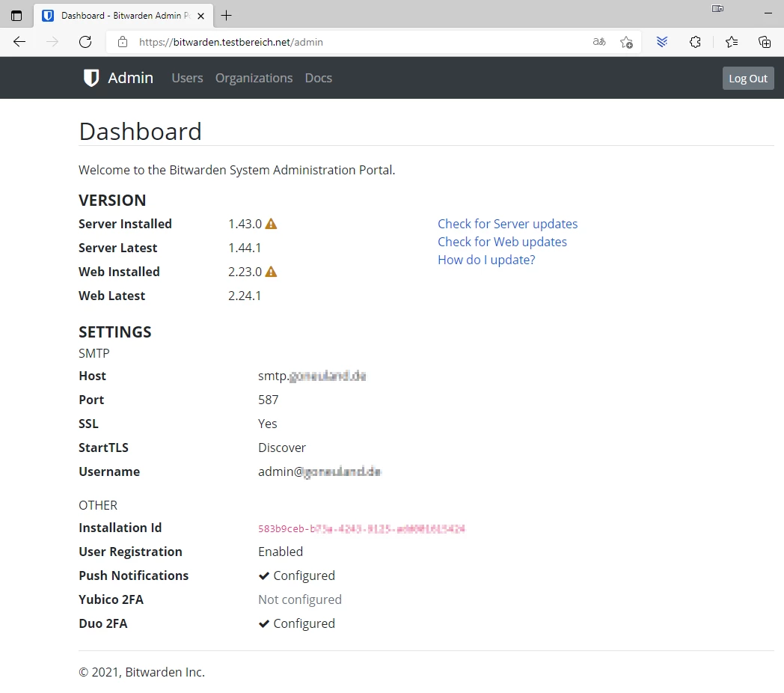Reload the page with the refresh icon
Viewport: 784px width, 693px height.
coord(85,42)
